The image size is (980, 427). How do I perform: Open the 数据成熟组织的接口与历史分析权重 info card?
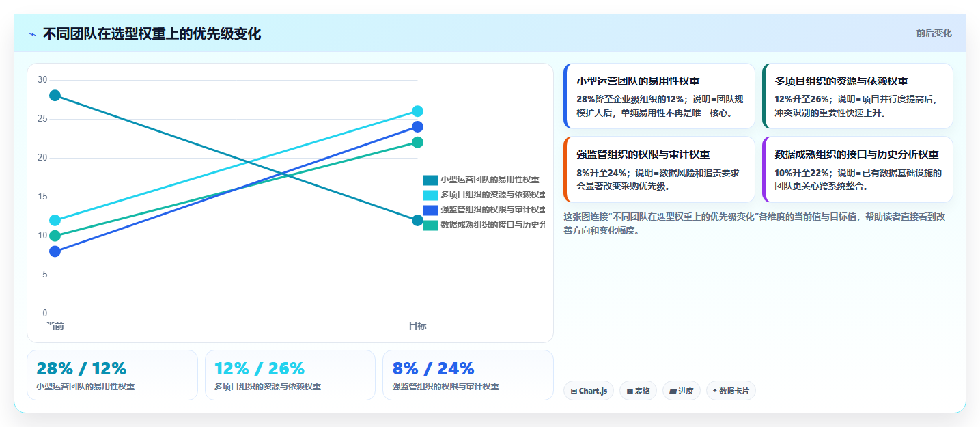pyautogui.click(x=857, y=169)
